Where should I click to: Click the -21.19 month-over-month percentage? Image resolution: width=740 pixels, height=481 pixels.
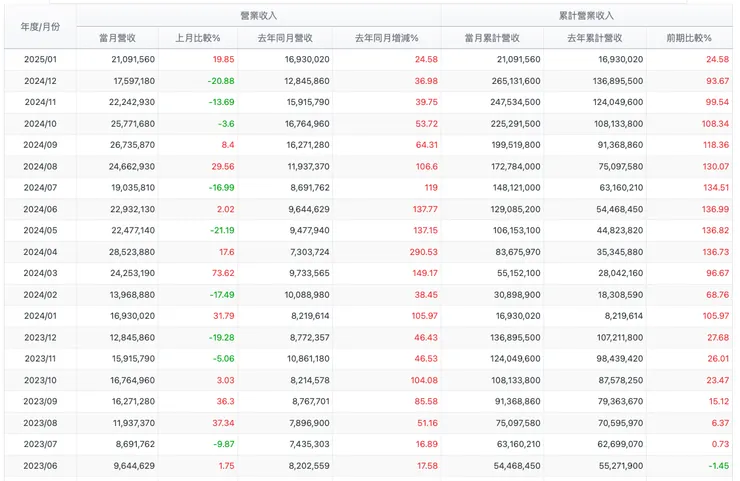point(222,230)
